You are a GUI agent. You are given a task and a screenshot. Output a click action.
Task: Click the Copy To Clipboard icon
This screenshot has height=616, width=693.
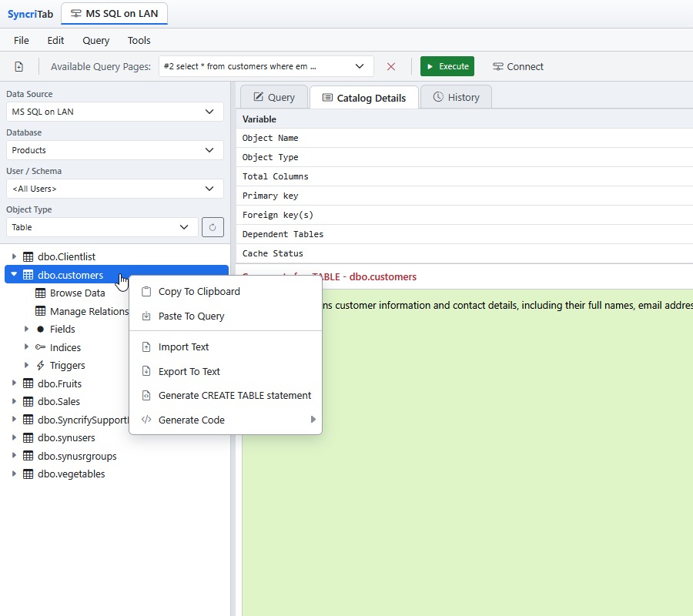click(x=146, y=292)
